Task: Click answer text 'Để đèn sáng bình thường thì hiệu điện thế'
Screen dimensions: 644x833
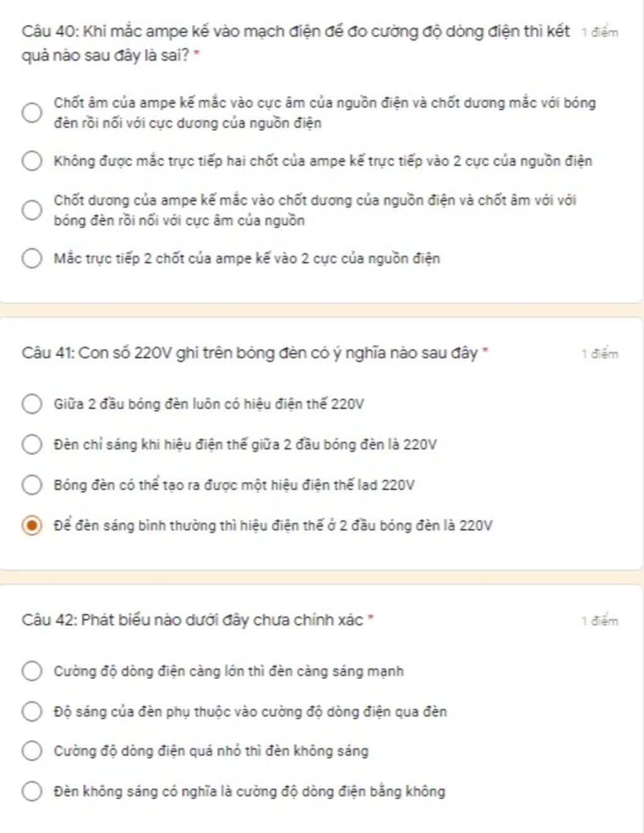Action: [273, 525]
